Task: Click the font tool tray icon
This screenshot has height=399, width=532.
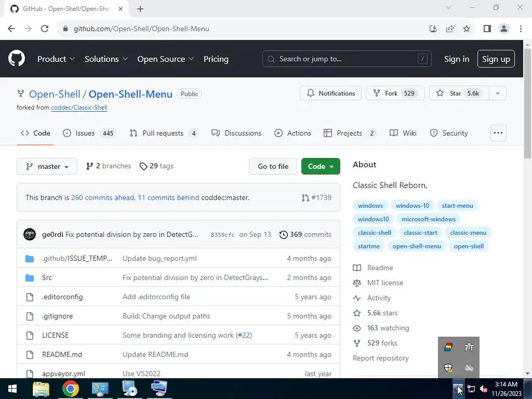Action: [x=469, y=347]
